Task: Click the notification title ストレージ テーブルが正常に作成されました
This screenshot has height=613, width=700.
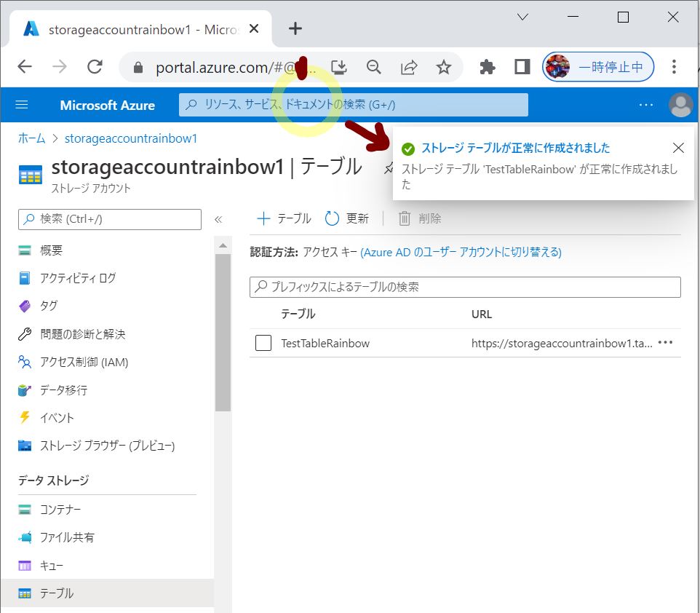Action: [516, 148]
